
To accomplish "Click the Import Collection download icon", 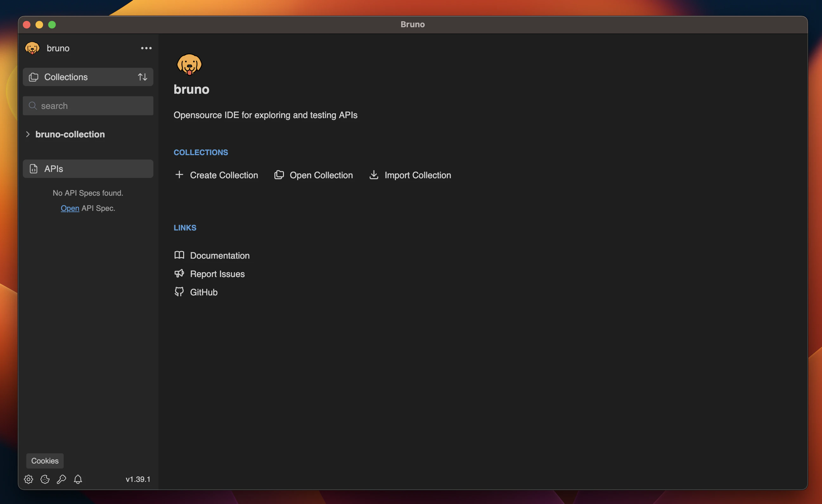I will (374, 175).
